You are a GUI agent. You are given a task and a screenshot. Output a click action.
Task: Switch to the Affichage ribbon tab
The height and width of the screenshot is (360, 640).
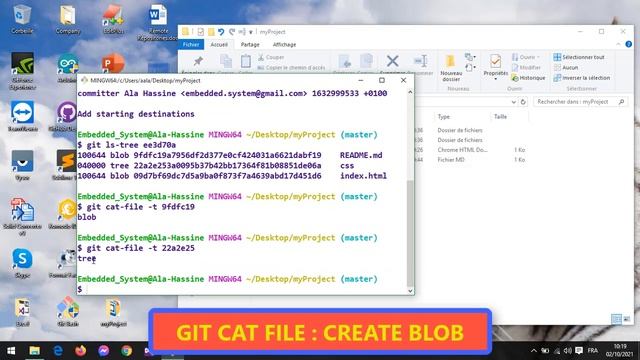[x=284, y=44]
